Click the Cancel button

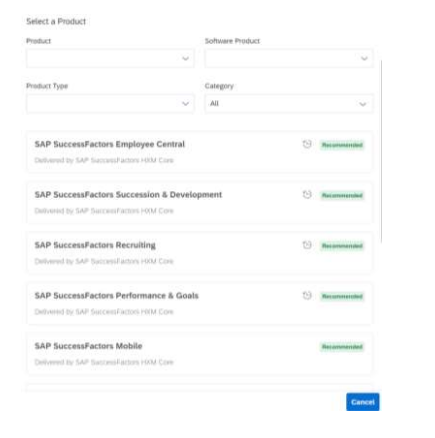point(363,402)
